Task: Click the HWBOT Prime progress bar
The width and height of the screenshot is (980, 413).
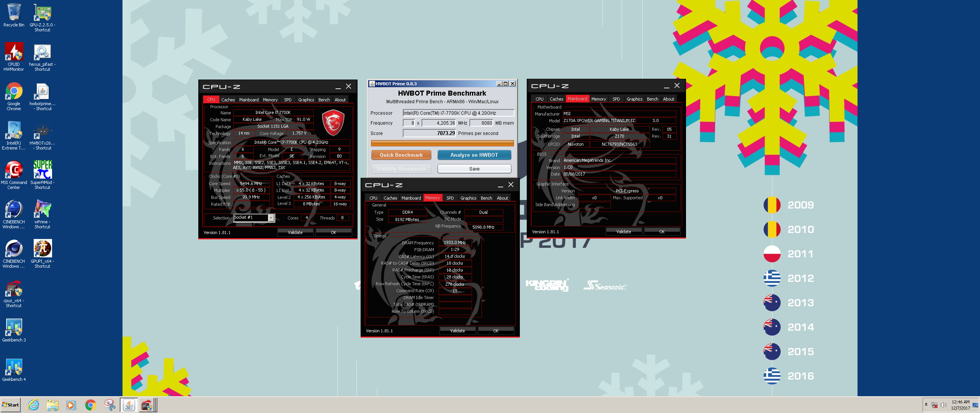Action: (442, 143)
